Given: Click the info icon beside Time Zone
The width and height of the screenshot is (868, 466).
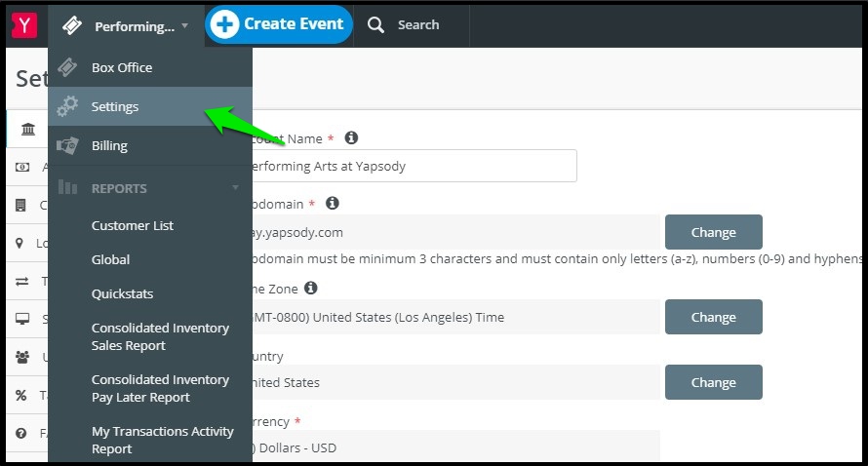Looking at the screenshot, I should point(311,288).
